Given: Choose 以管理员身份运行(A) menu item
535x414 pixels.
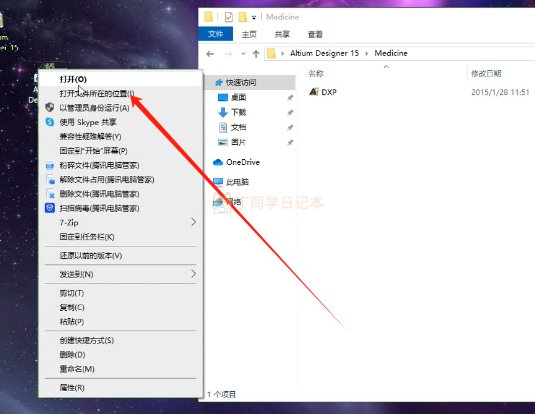Looking at the screenshot, I should tap(120, 108).
